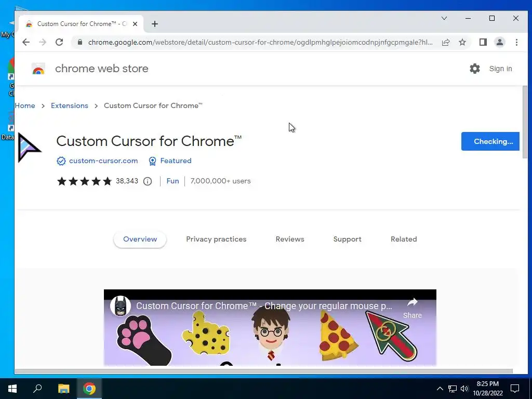Viewport: 532px width, 399px height.
Task: Open the ratings info icon
Action: (147, 181)
